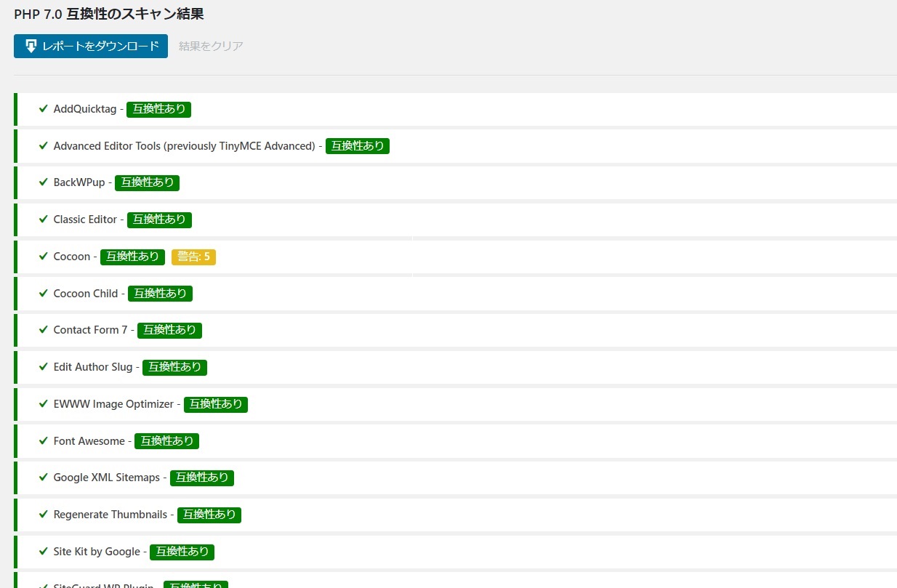
Task: Click the checkmark icon beside Regenerate Thumbnails
Action: point(44,515)
